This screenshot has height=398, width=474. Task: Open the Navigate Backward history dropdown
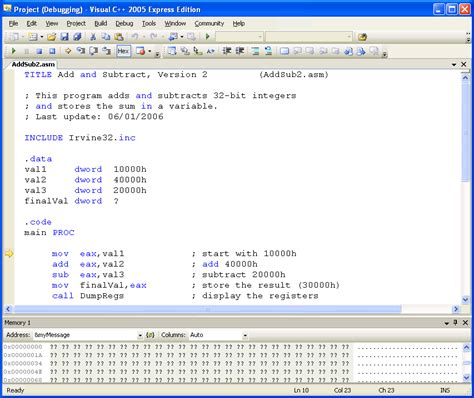[x=182, y=37]
